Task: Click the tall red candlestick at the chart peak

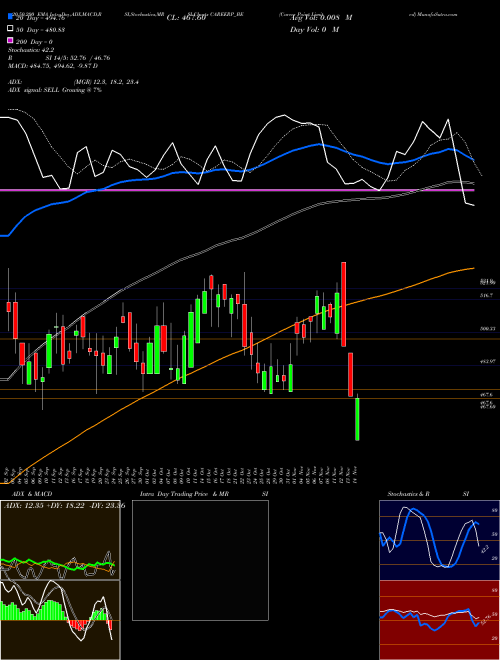Action: (343, 304)
